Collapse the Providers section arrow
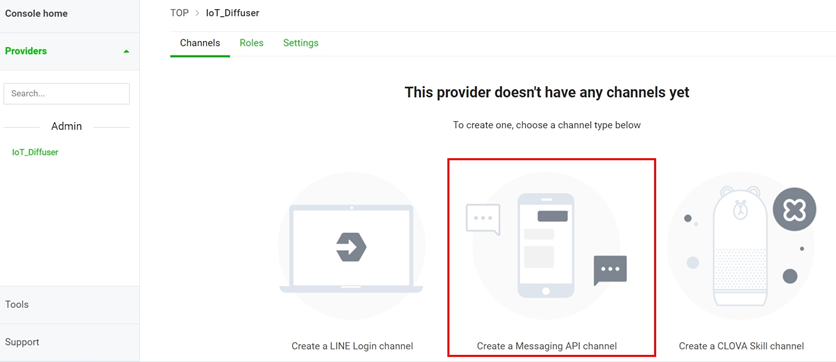The height and width of the screenshot is (362, 836). 126,52
